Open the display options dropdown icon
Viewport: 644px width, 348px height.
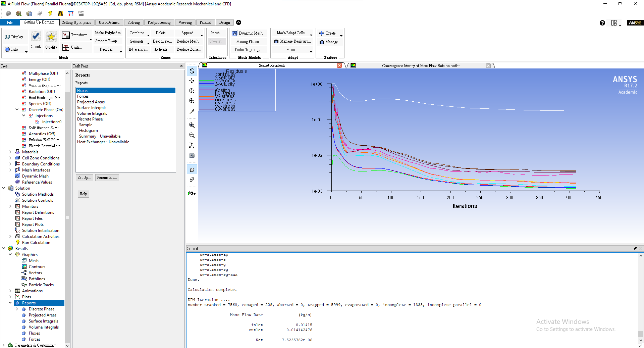(x=192, y=193)
